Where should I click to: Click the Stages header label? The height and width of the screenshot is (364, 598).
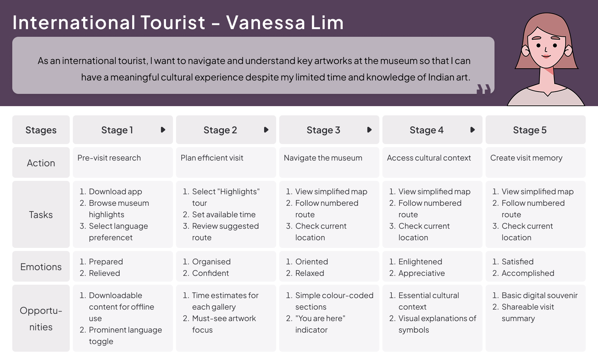point(41,130)
